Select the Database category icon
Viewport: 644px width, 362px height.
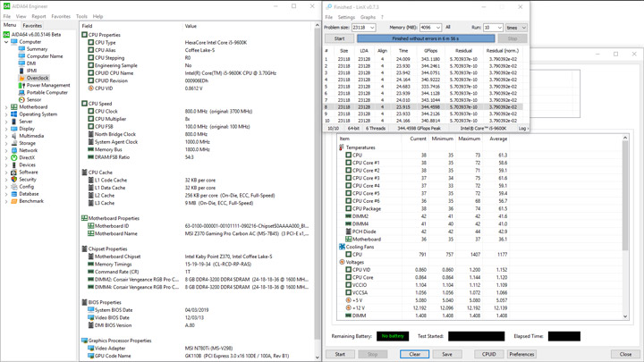(14, 194)
